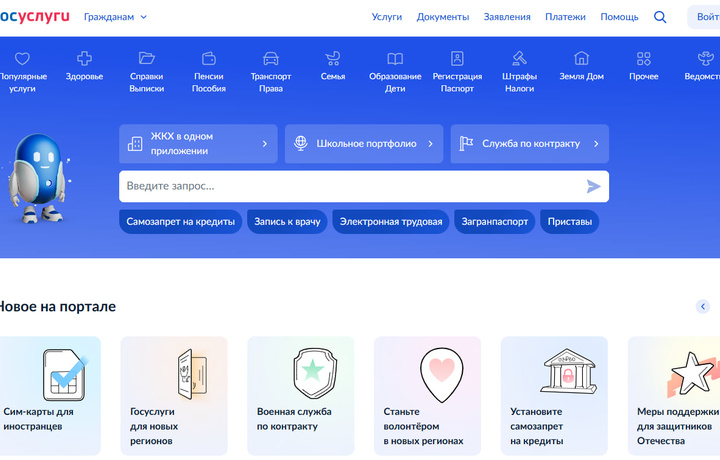Open Госуслуги для новых регионов card

coord(174,396)
